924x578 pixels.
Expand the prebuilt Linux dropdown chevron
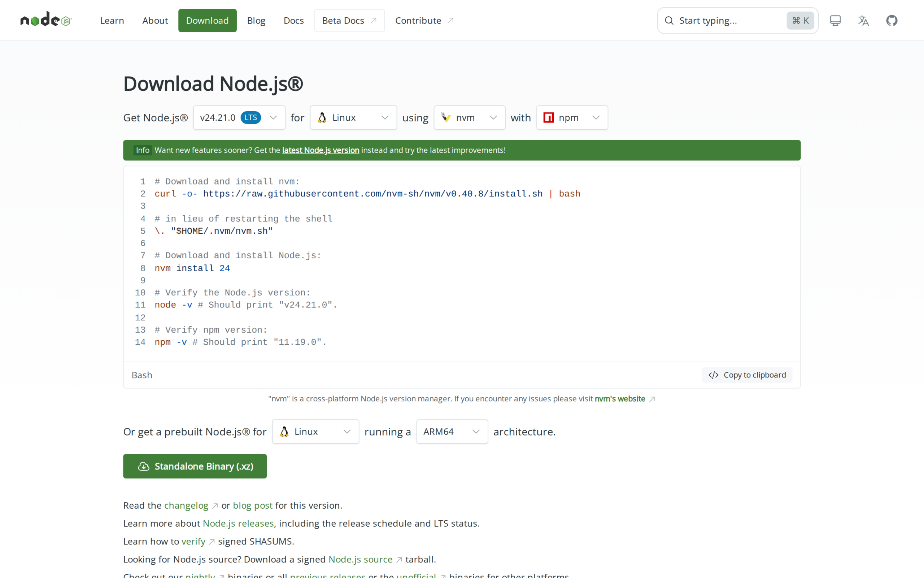point(347,432)
